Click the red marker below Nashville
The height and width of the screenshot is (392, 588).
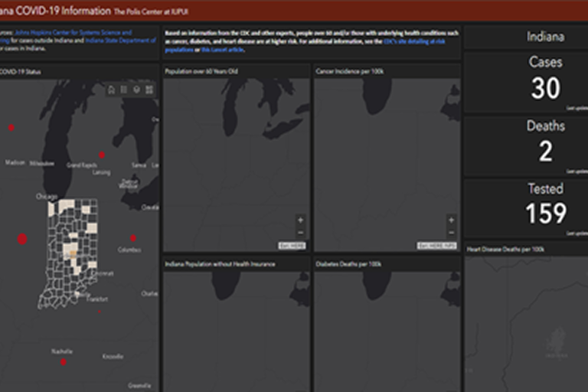(64, 361)
